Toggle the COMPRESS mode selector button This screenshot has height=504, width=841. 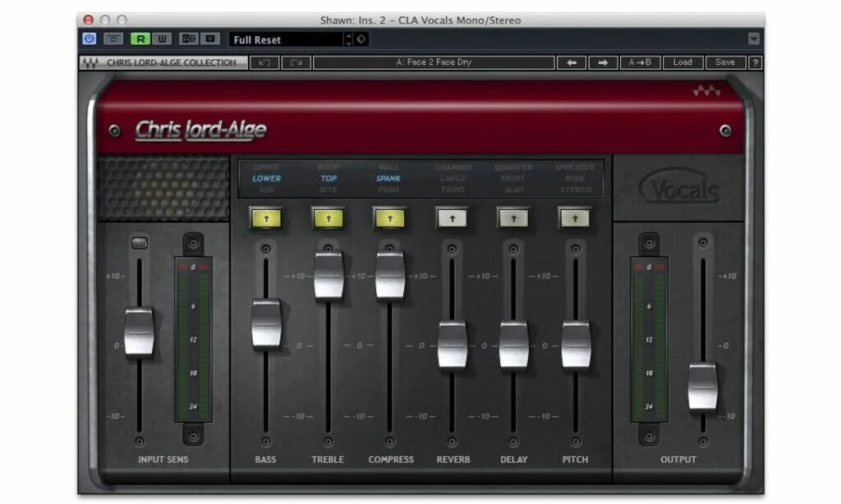tap(390, 219)
